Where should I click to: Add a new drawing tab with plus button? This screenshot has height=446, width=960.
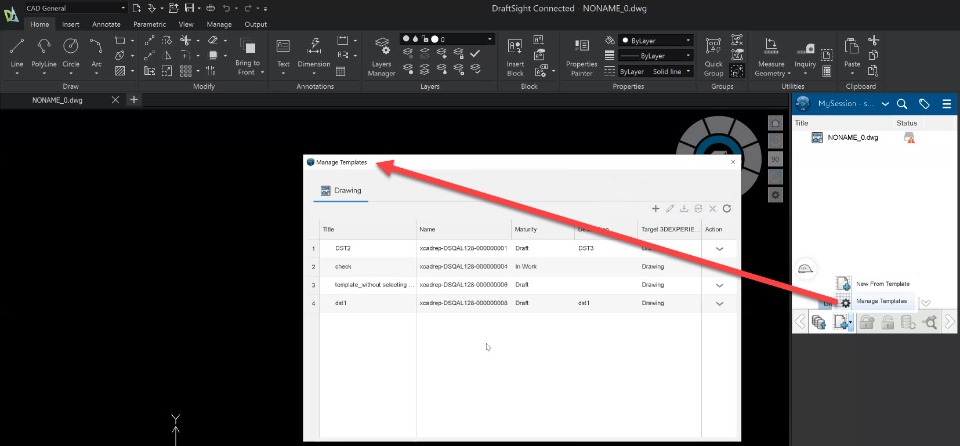[134, 100]
